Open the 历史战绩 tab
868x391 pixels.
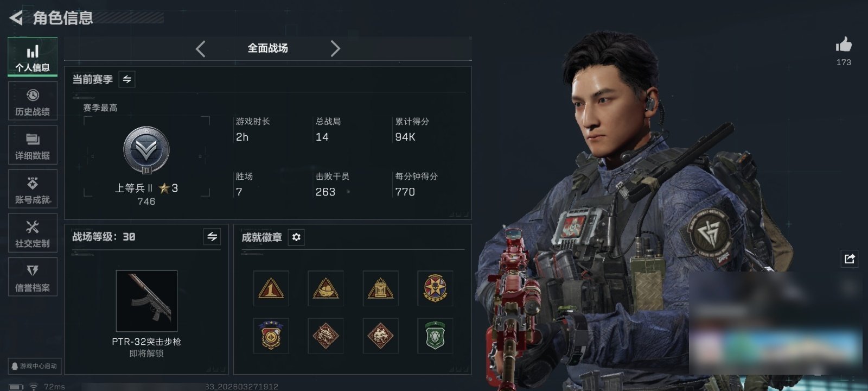click(33, 102)
